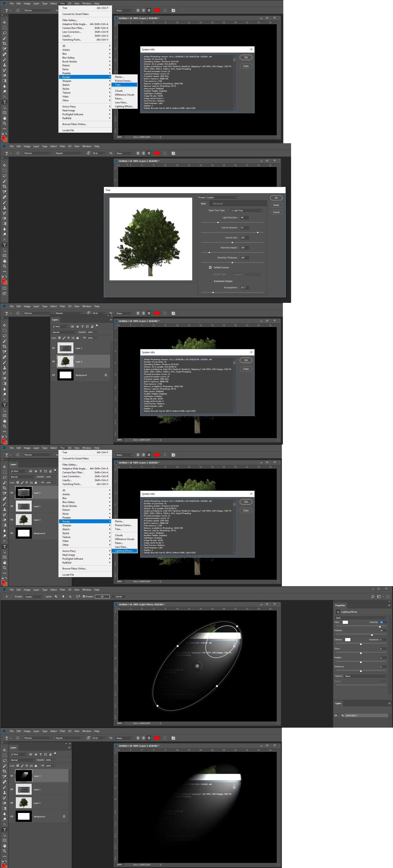
Task: Add a new spot light from Lights options
Action: (x=56, y=597)
